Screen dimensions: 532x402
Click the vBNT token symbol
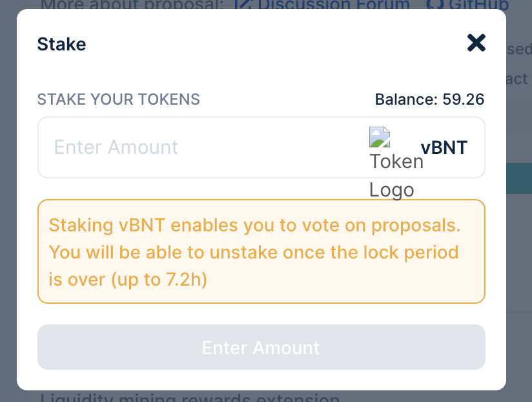tap(444, 147)
